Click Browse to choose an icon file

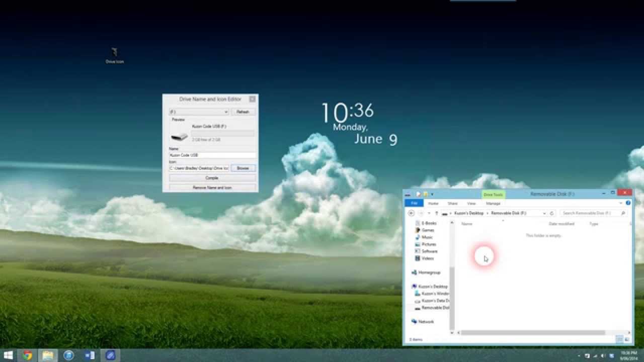click(243, 168)
